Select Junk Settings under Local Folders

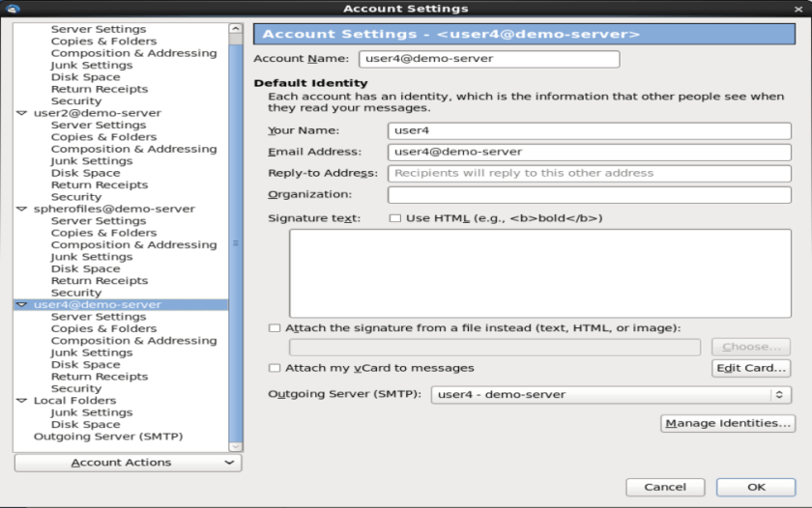(92, 412)
